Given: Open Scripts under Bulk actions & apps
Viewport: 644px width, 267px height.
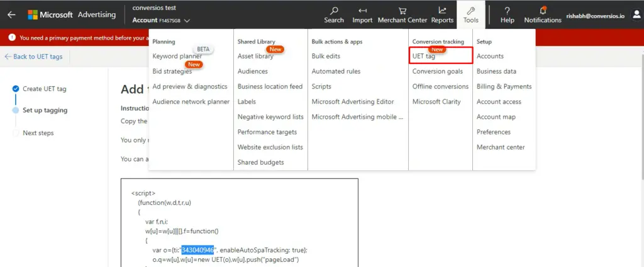Looking at the screenshot, I should pyautogui.click(x=321, y=87).
